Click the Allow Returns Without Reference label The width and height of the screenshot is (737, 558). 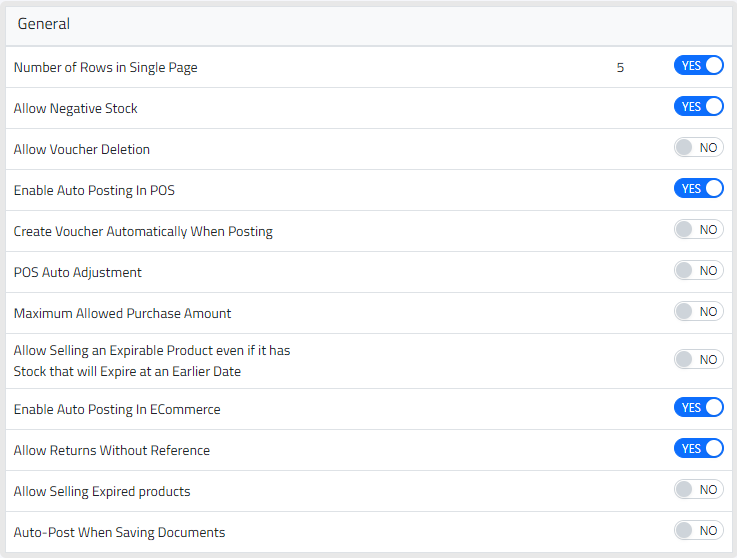click(112, 451)
